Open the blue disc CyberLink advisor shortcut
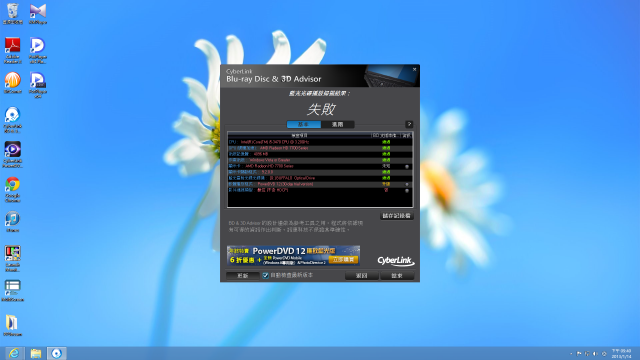The height and width of the screenshot is (360, 640). 13,120
